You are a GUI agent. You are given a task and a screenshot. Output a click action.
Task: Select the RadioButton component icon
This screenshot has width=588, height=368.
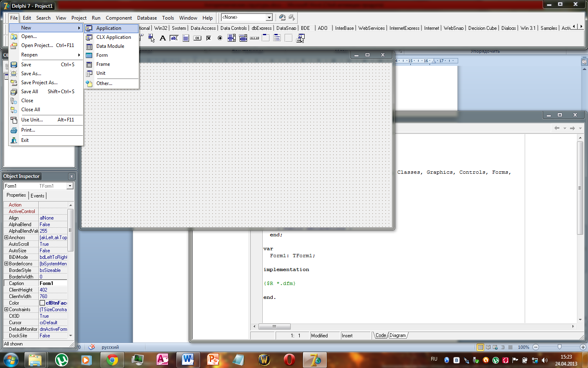220,38
